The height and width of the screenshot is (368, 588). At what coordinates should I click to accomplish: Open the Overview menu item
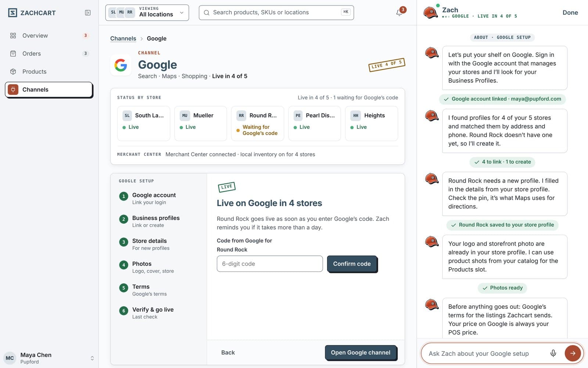pos(49,36)
